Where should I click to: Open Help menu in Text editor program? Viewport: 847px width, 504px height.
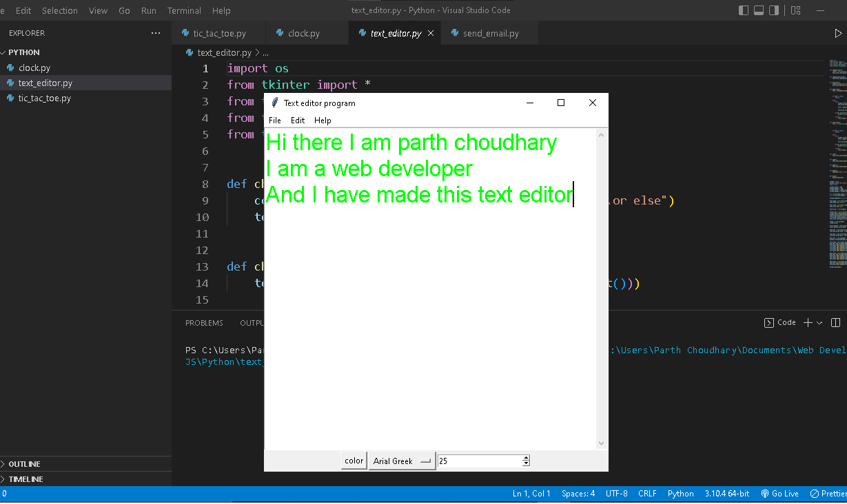(323, 120)
